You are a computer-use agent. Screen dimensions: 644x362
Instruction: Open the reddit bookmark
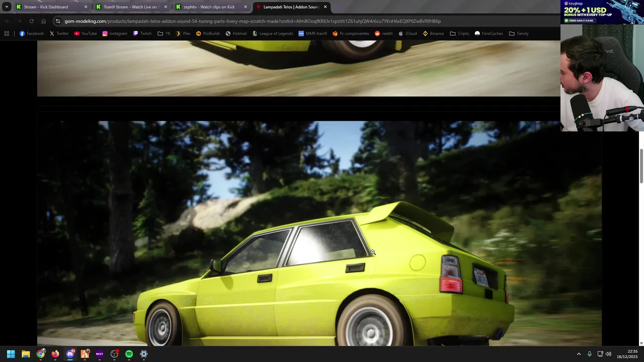[x=383, y=34]
